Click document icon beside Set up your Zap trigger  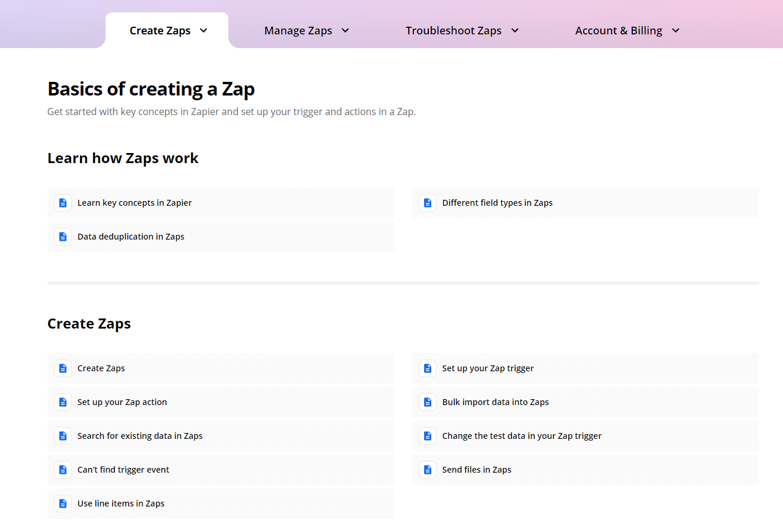click(x=428, y=368)
